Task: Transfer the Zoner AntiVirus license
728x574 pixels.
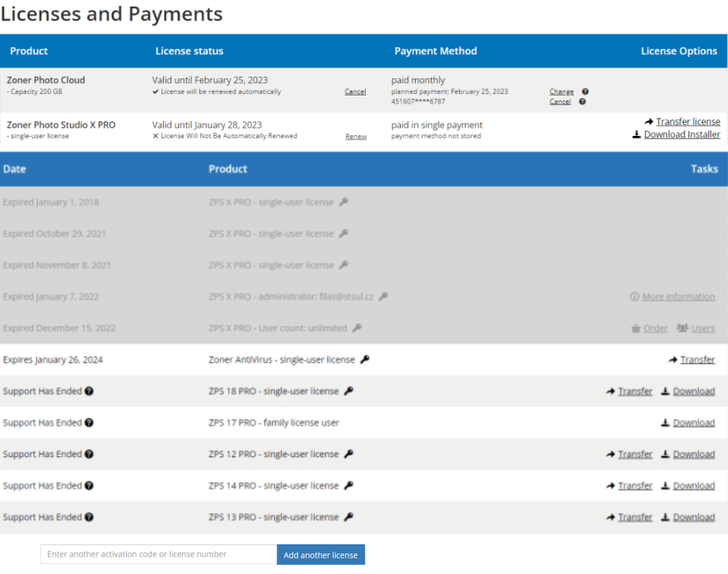Action: point(698,359)
